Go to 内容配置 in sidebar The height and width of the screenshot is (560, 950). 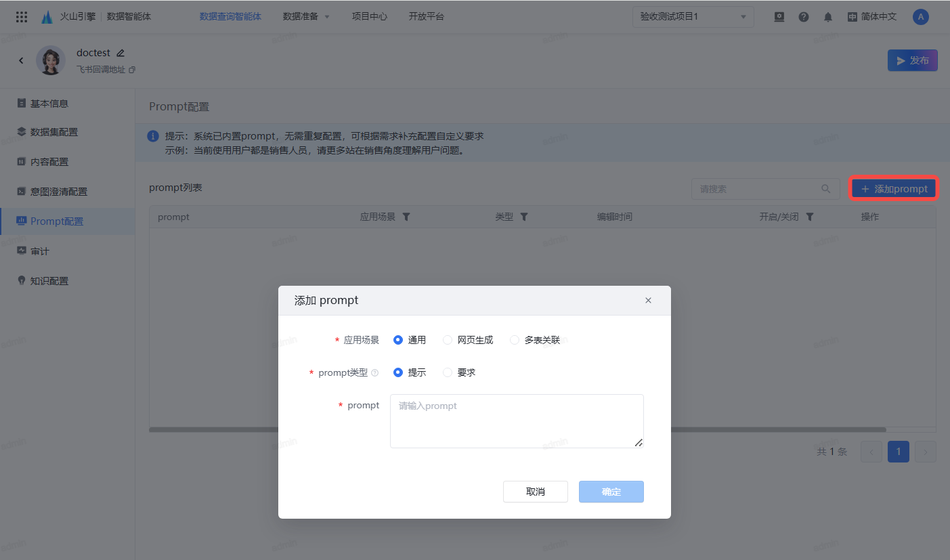(68, 162)
